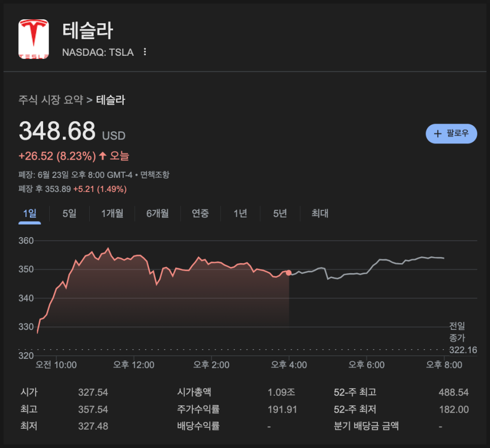Select the 최대 max range tab
This screenshot has height=448, width=490.
(320, 213)
